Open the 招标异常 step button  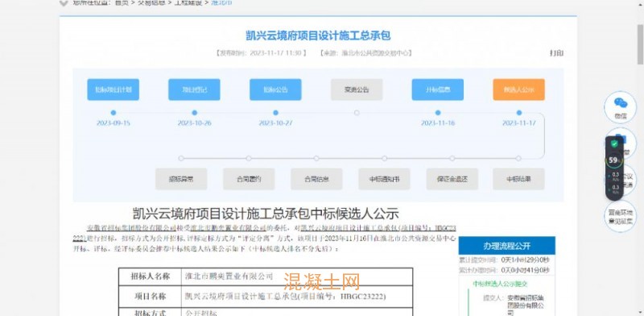click(x=181, y=179)
